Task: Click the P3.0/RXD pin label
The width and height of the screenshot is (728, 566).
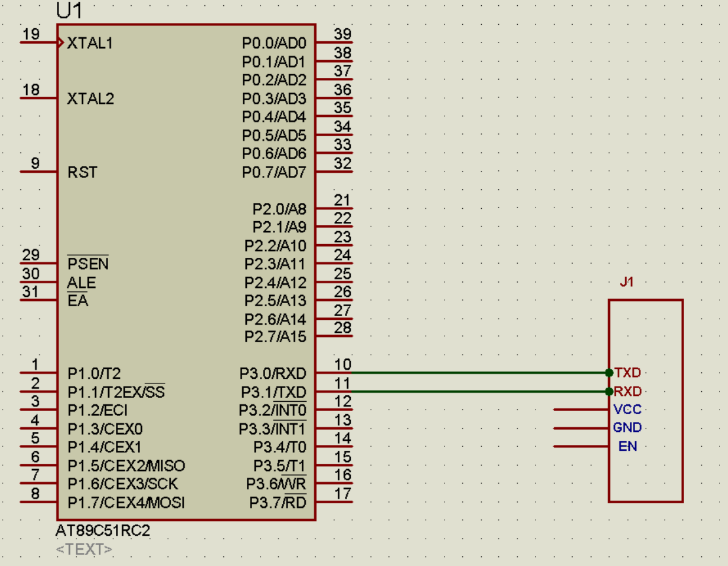Action: [273, 373]
